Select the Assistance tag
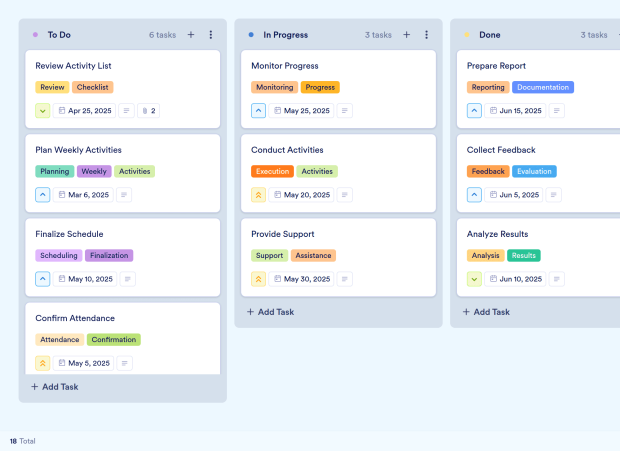The width and height of the screenshot is (620, 451). tap(313, 256)
